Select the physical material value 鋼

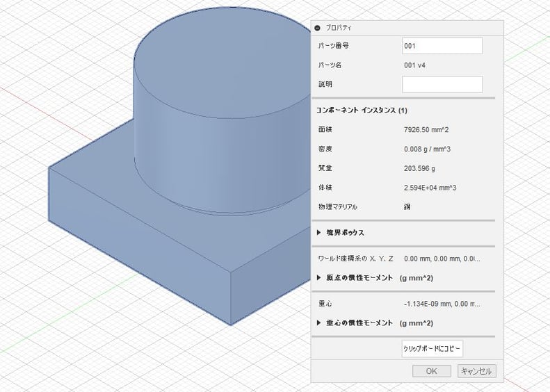pyautogui.click(x=407, y=207)
